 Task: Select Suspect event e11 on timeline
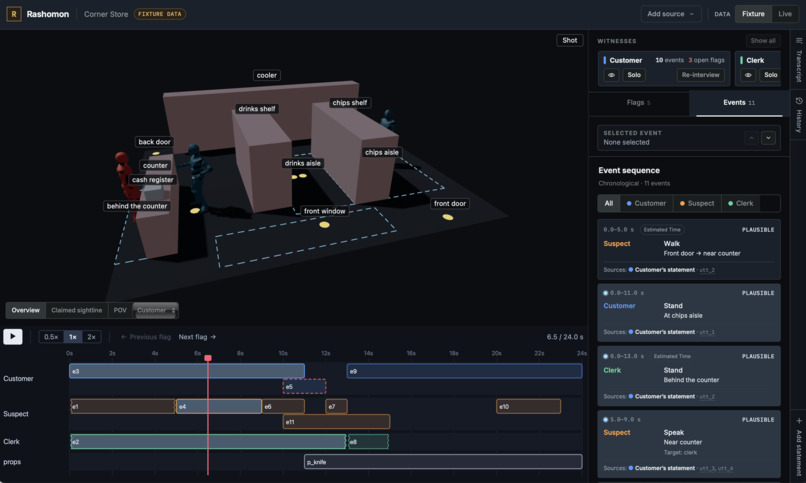coord(337,422)
